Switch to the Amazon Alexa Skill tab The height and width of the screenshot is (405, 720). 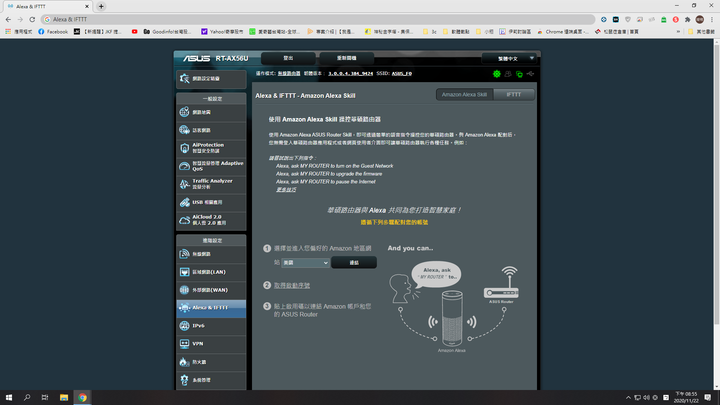coord(464,95)
